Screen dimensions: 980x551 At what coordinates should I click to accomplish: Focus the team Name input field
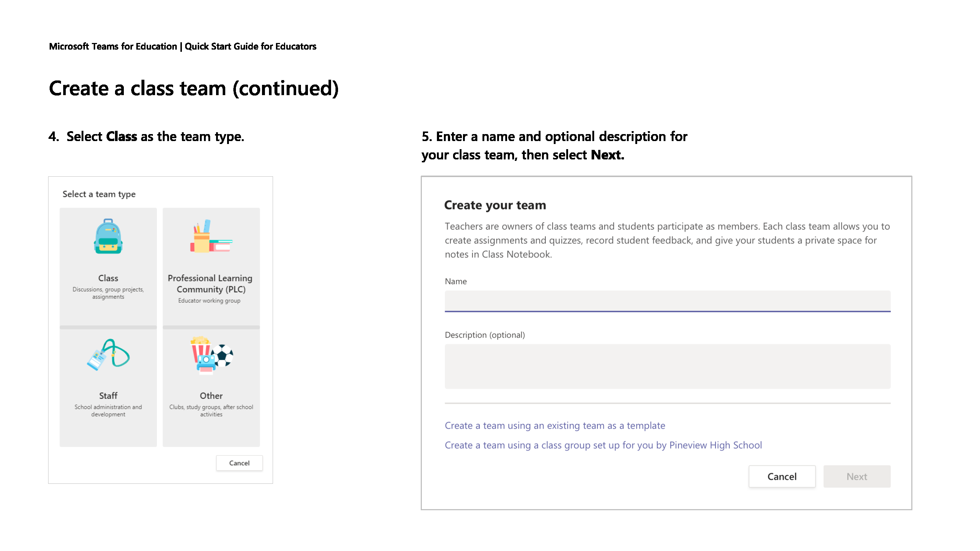coord(667,301)
